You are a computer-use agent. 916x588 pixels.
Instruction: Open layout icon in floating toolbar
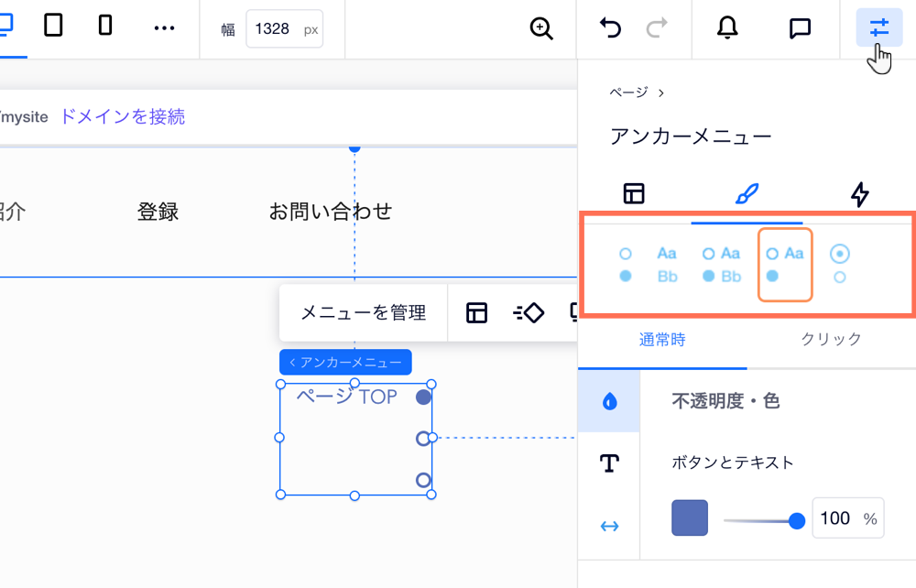click(x=476, y=313)
